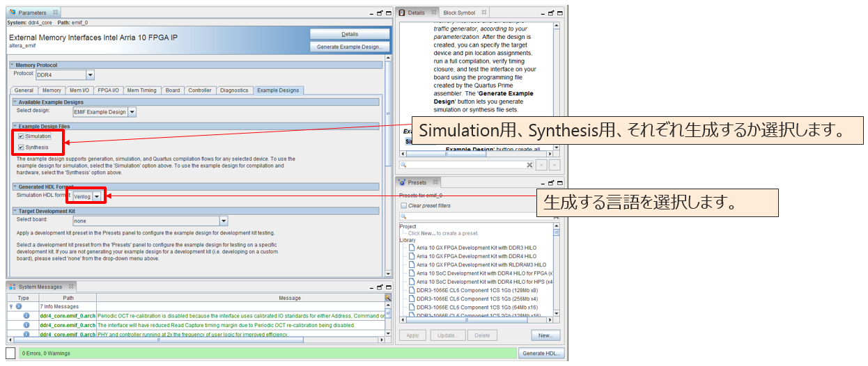The image size is (868, 366).
Task: Close the System Messages tab
Action: (71, 287)
